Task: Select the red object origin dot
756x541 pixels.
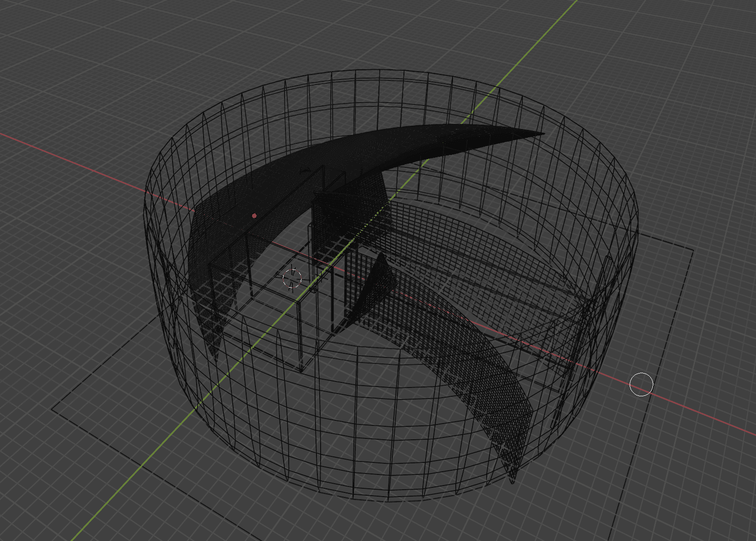Action: tap(254, 215)
